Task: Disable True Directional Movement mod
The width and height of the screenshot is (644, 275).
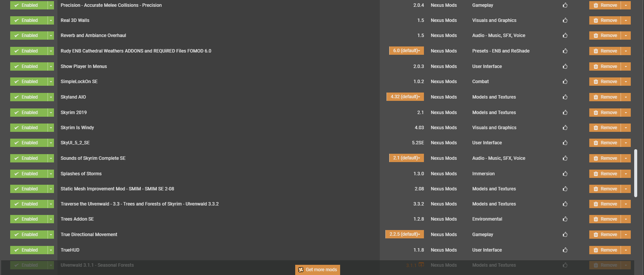Action: (x=29, y=235)
